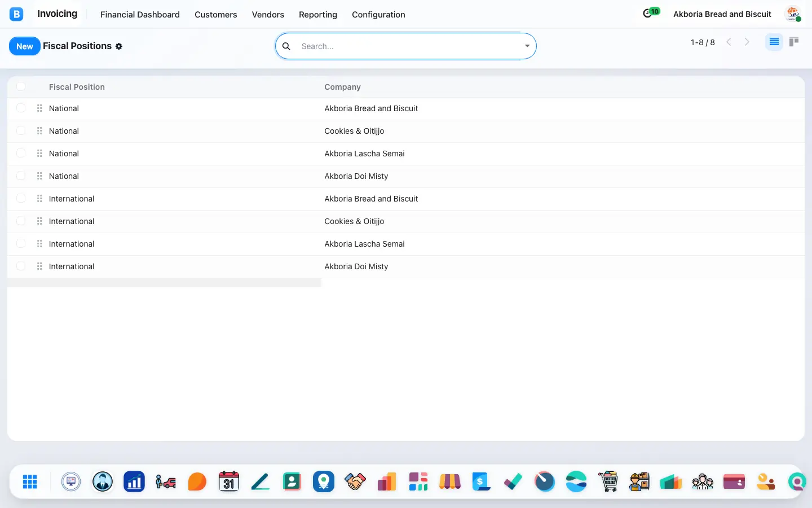Open the Akboria Bread and Biscuit company switcher
This screenshot has height=508, width=812.
722,14
